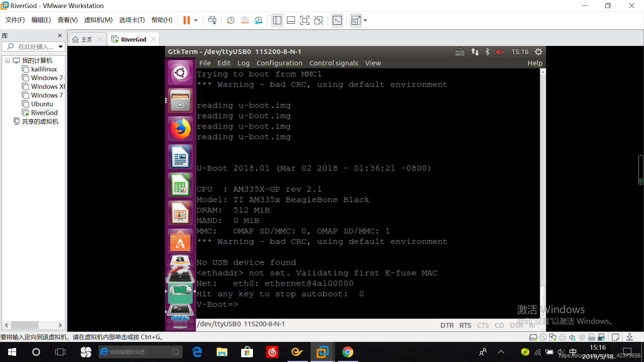The width and height of the screenshot is (644, 362).
Task: Close the library panel
Action: click(60, 36)
